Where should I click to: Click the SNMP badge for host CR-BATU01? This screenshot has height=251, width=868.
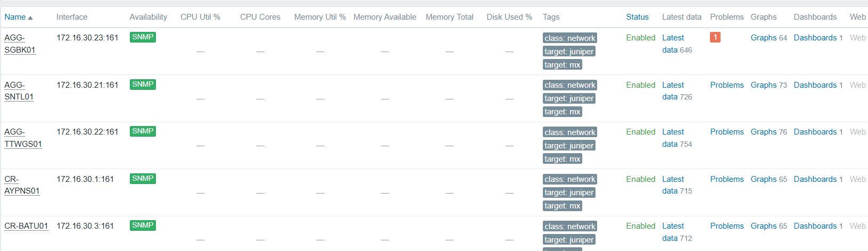tap(143, 225)
